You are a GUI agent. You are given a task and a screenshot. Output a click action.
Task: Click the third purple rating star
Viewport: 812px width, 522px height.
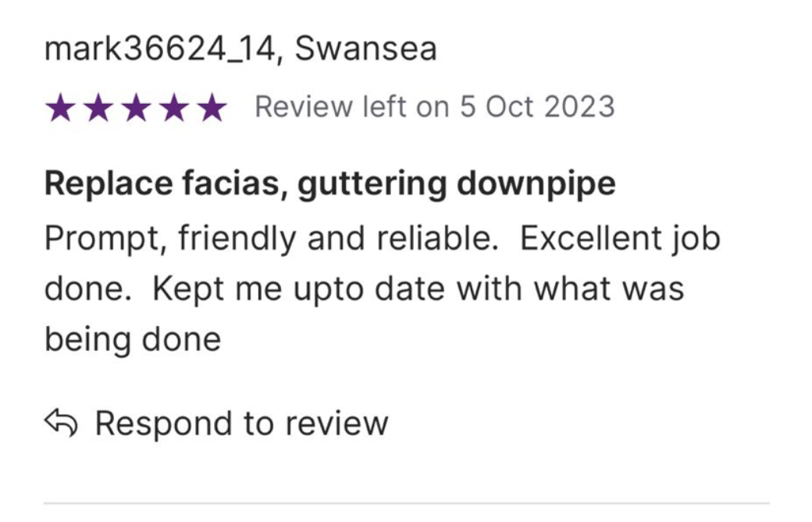coord(136,108)
